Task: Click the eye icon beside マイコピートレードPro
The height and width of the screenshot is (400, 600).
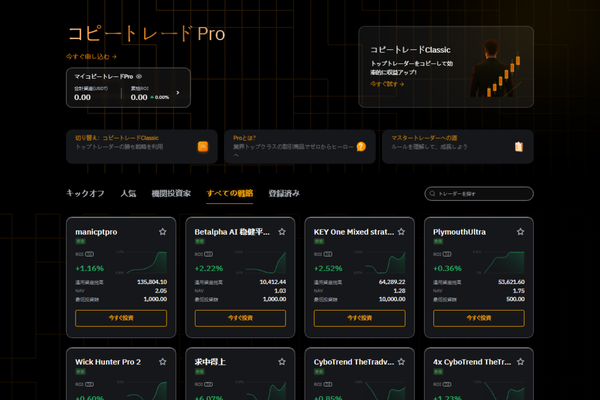Action: coord(139,76)
